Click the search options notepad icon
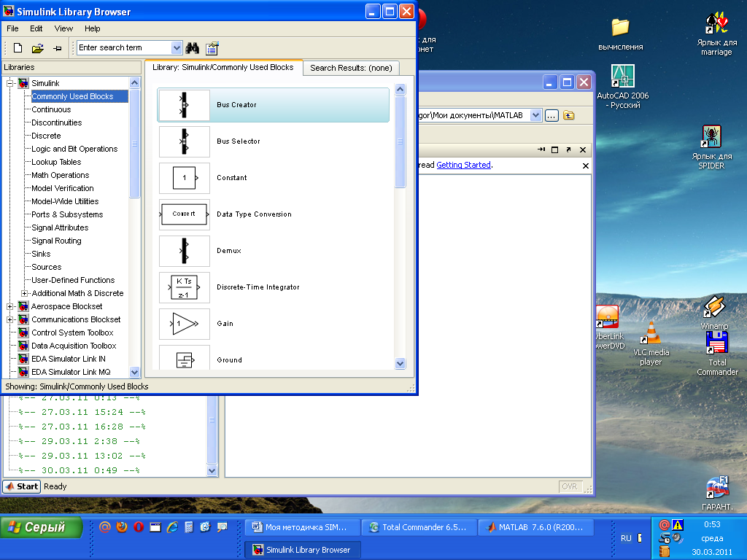The image size is (747, 560). click(x=212, y=48)
